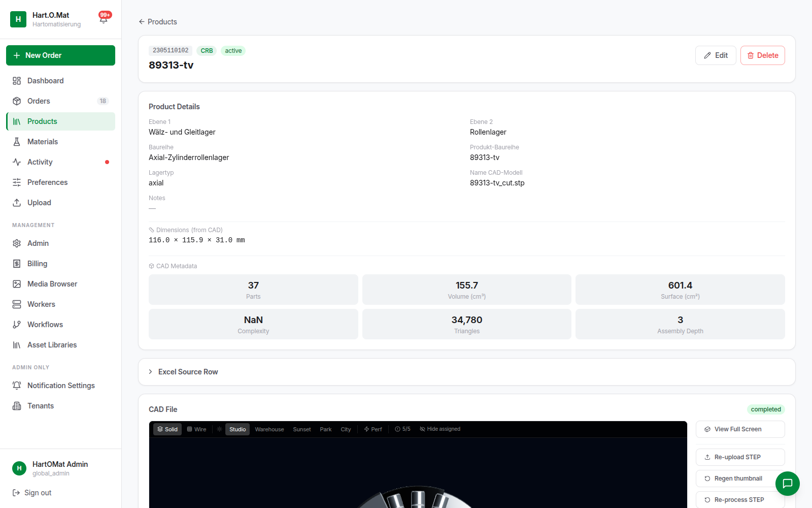Click the completed status badge
The image size is (812, 508).
point(766,409)
